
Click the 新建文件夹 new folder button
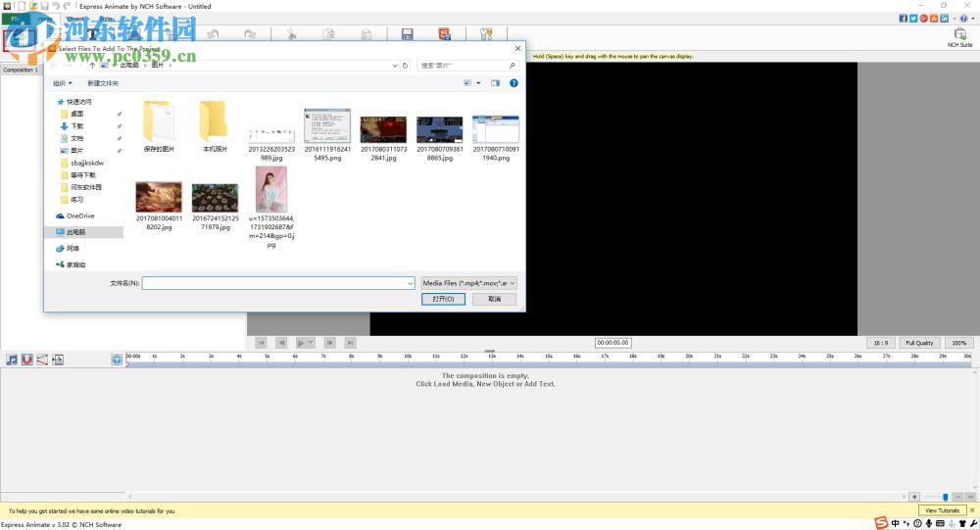point(103,83)
